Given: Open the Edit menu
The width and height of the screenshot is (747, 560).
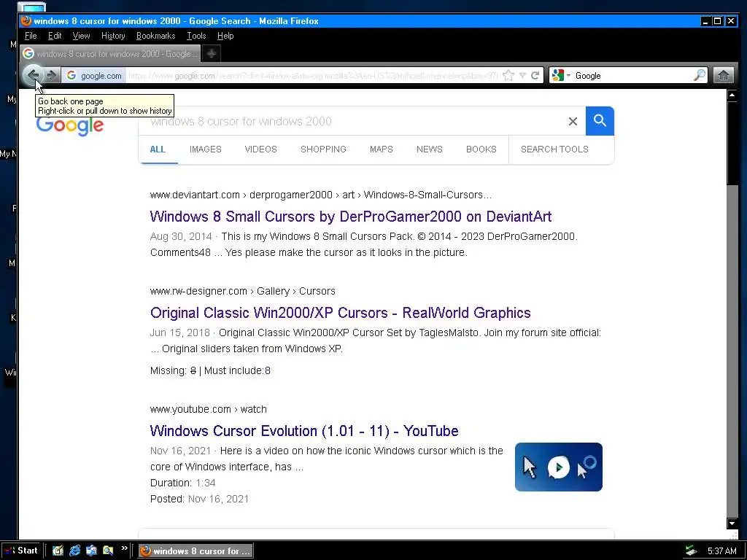Looking at the screenshot, I should pos(54,36).
